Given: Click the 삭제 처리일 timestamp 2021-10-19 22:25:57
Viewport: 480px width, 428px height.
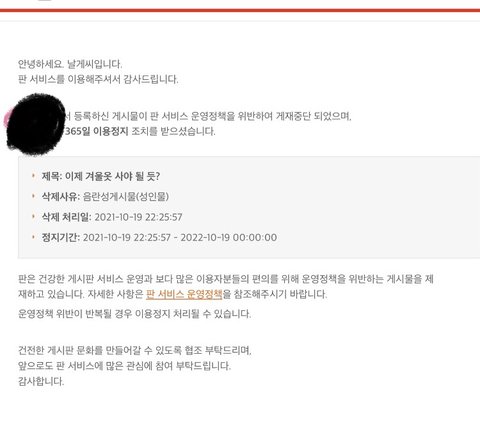Looking at the screenshot, I should 138,217.
